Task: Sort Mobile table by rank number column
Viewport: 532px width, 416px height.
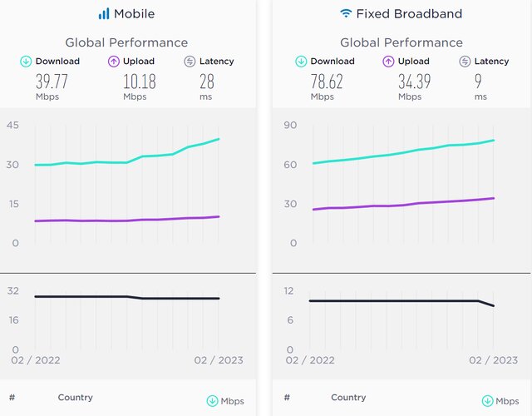Action: [12, 398]
